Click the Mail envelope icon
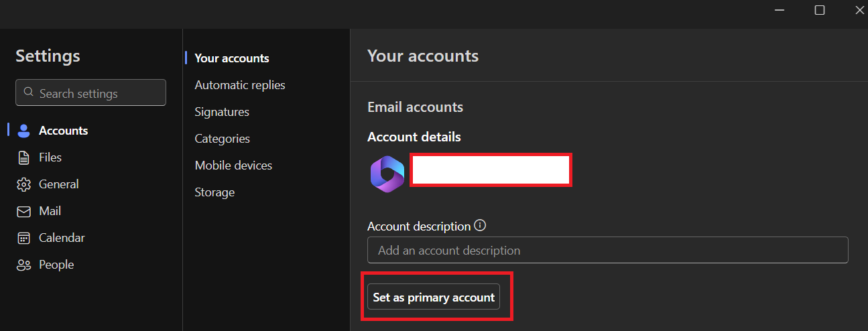 pos(24,211)
